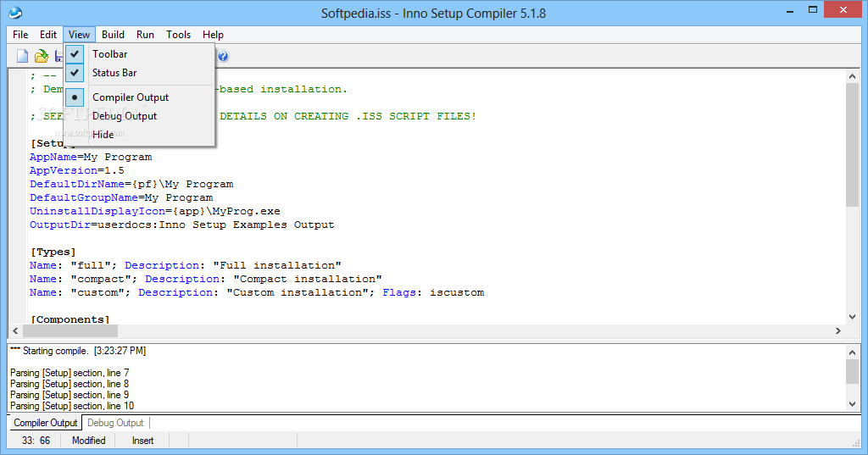This screenshot has height=455, width=868.
Task: Click the line with 'Compact installation'
Action: [x=206, y=279]
